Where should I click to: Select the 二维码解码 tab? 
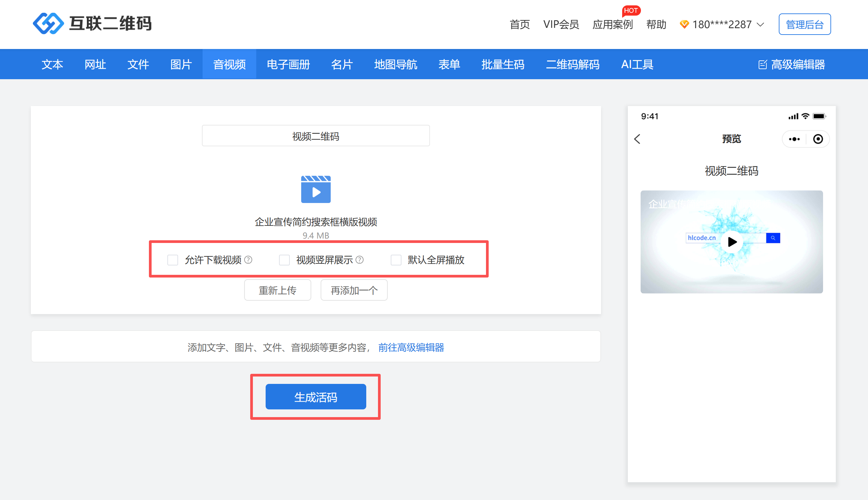point(573,64)
